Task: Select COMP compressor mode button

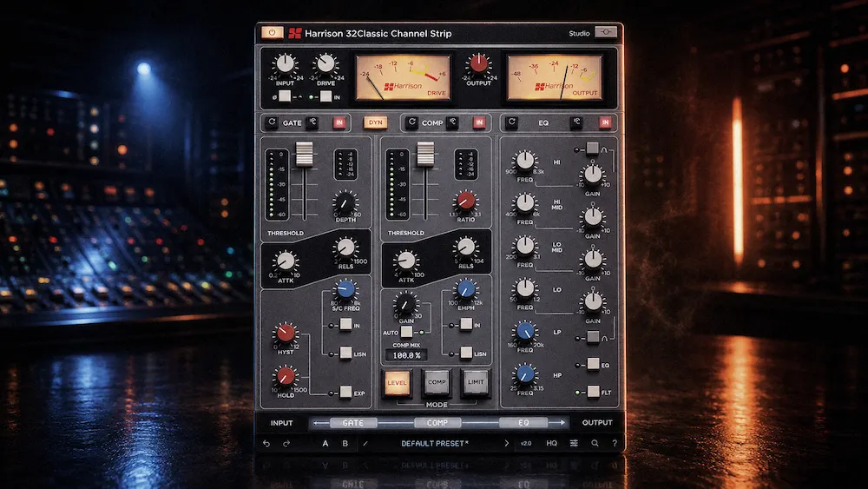Action: click(437, 382)
